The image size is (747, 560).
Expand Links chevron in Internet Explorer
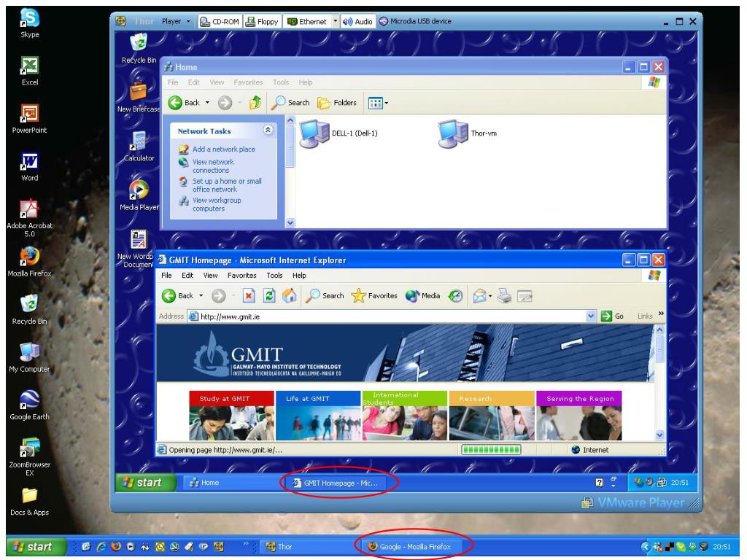pyautogui.click(x=661, y=314)
